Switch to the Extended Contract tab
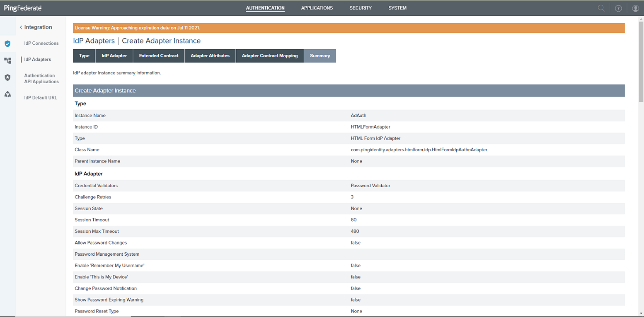Viewport: 644px width, 317px height. coord(159,56)
